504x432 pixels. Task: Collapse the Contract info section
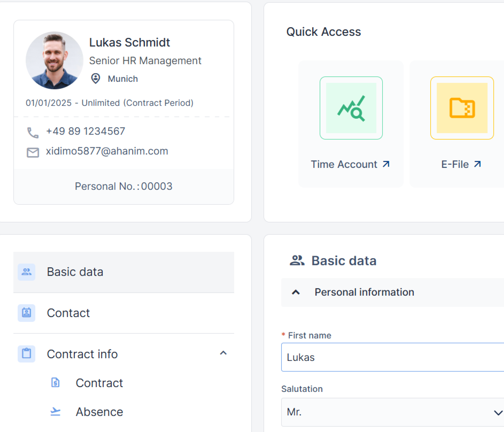point(223,353)
